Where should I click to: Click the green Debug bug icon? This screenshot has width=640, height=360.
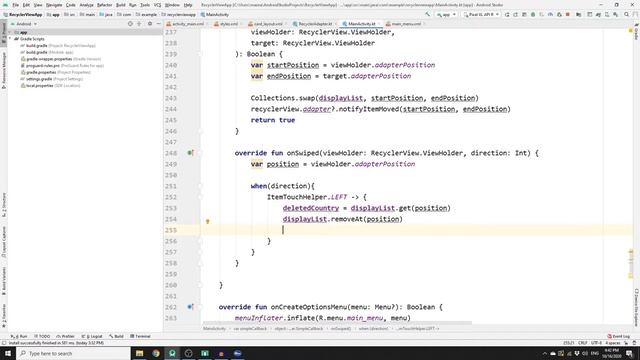click(x=533, y=14)
